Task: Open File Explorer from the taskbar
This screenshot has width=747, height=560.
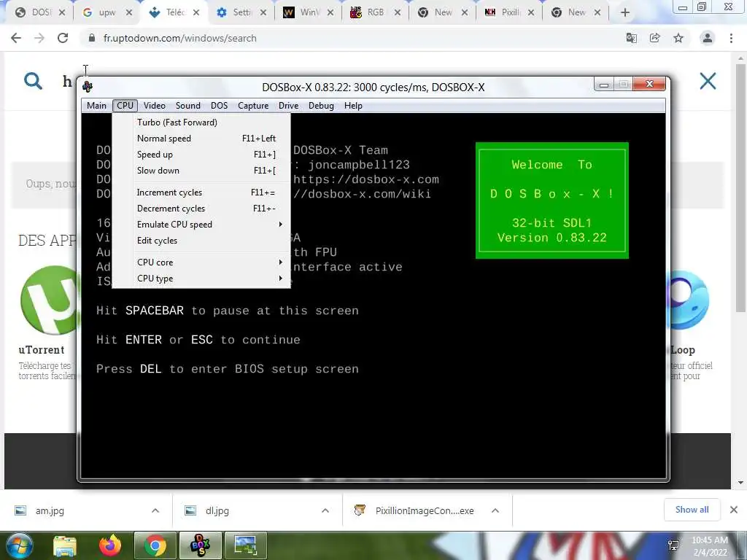Action: (65, 546)
